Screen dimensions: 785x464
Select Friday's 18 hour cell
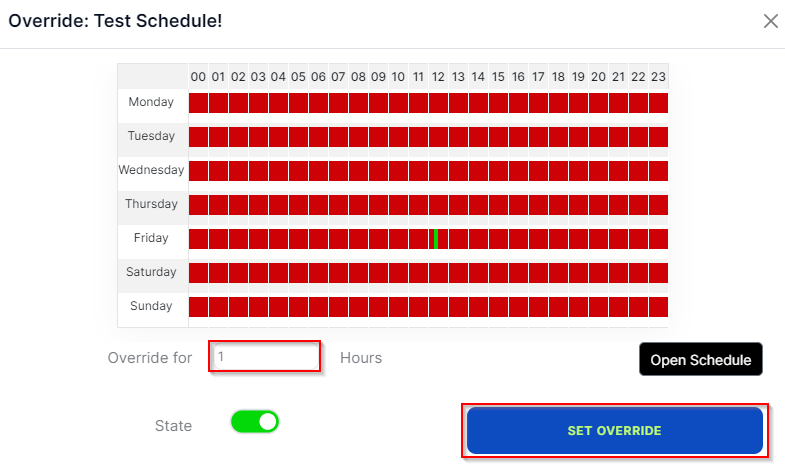pos(558,239)
